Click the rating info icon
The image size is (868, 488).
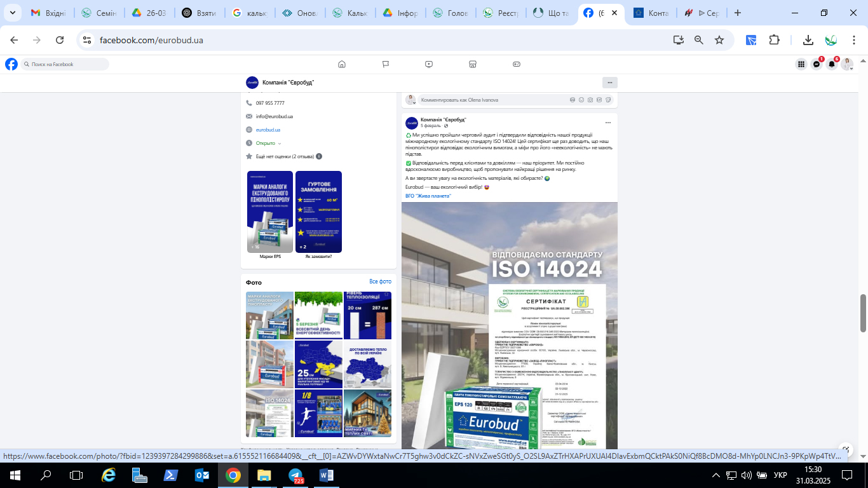point(319,156)
